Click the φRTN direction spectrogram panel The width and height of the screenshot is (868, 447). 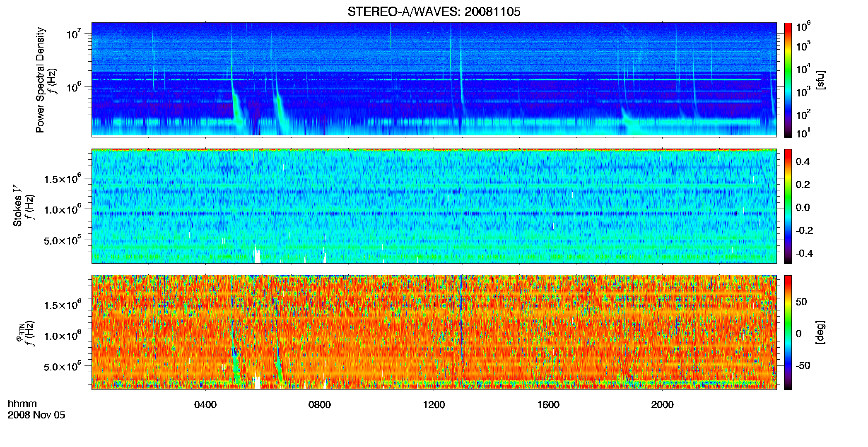click(434, 332)
